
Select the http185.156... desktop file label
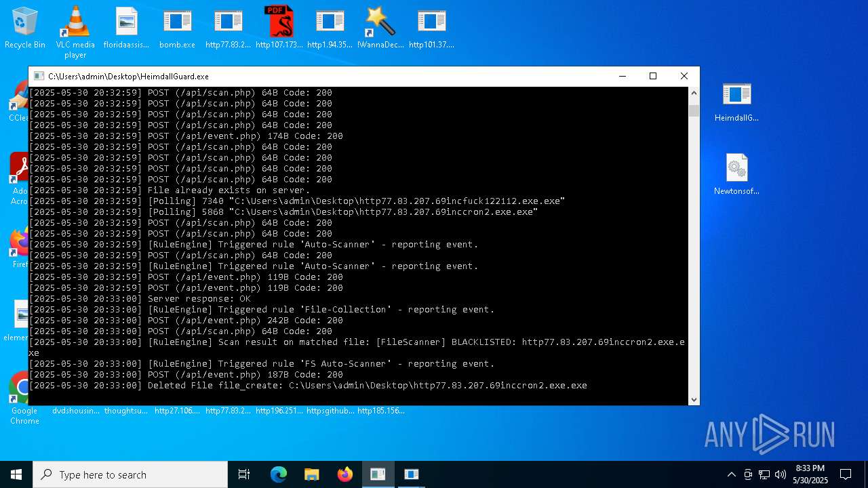(x=381, y=411)
